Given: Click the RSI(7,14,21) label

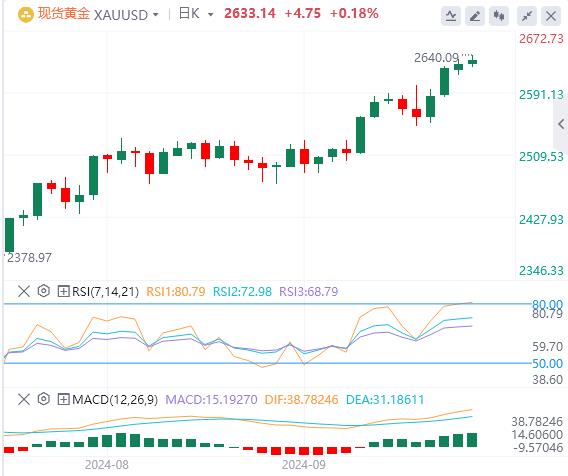Looking at the screenshot, I should click(x=105, y=291).
